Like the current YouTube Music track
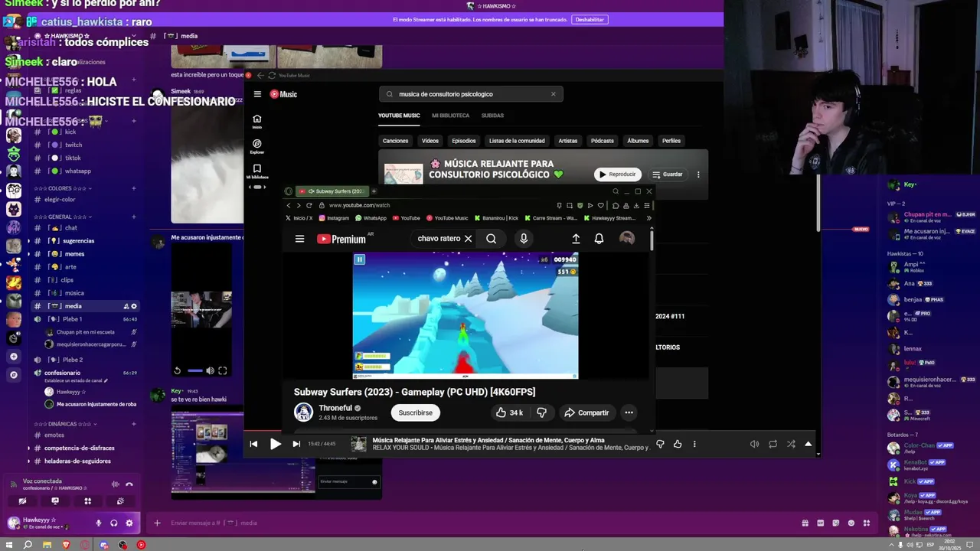 tap(678, 444)
